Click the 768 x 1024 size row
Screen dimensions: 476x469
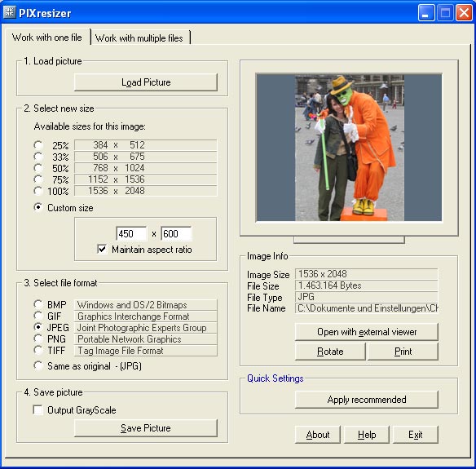146,168
